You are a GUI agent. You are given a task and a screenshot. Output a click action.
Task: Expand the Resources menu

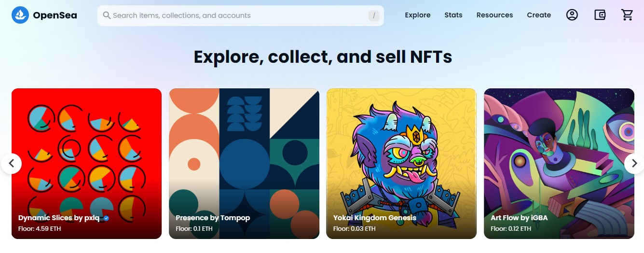[x=494, y=15]
